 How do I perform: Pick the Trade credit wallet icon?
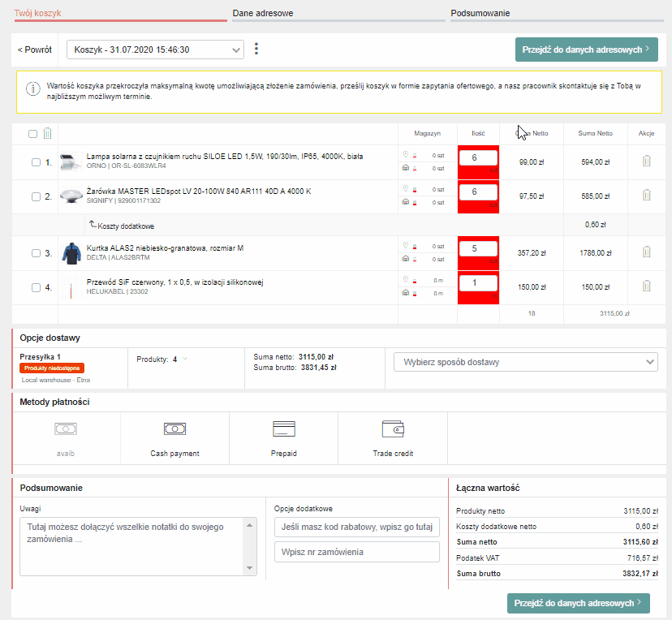tap(393, 428)
